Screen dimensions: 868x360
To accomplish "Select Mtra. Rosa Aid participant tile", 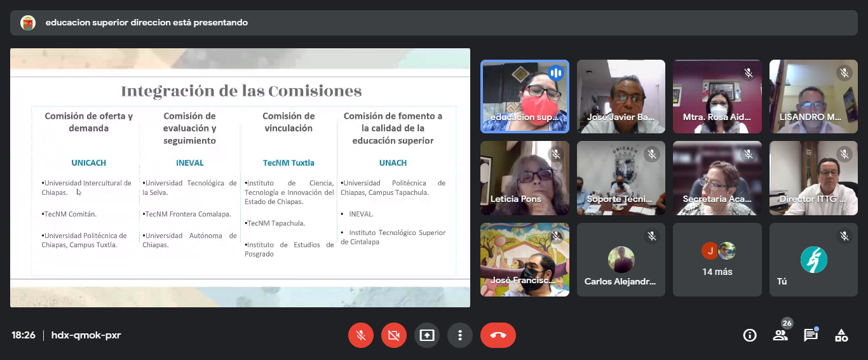I will point(717,97).
